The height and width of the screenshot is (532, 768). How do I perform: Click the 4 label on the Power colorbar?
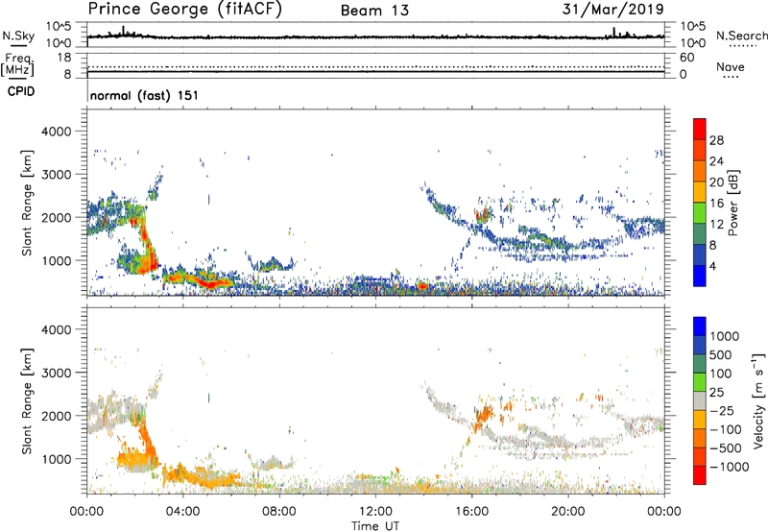tap(713, 266)
